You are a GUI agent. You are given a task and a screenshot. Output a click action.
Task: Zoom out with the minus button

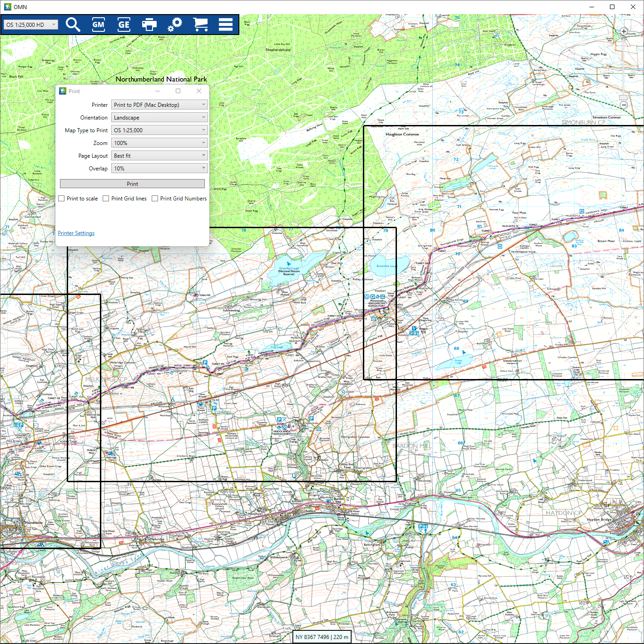(624, 105)
